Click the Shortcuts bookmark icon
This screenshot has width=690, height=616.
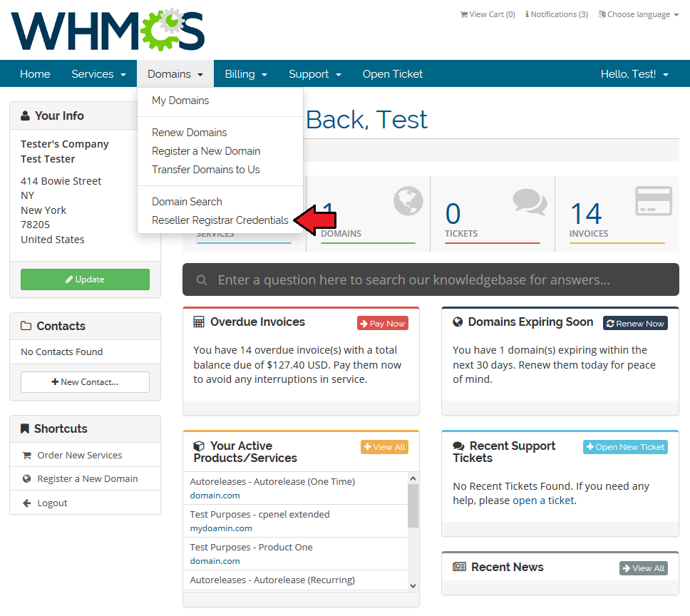tap(25, 428)
